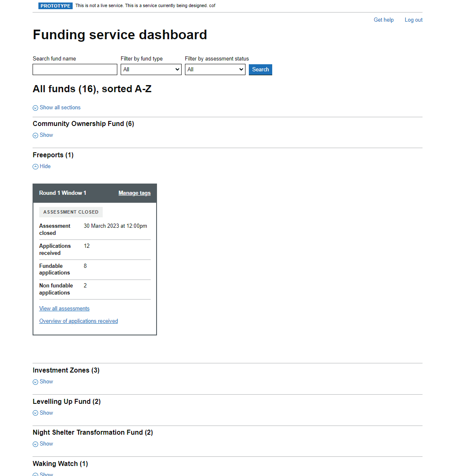The height and width of the screenshot is (476, 458).
Task: Click Night Shelter Transformation Fund chevron icon
Action: (x=35, y=444)
